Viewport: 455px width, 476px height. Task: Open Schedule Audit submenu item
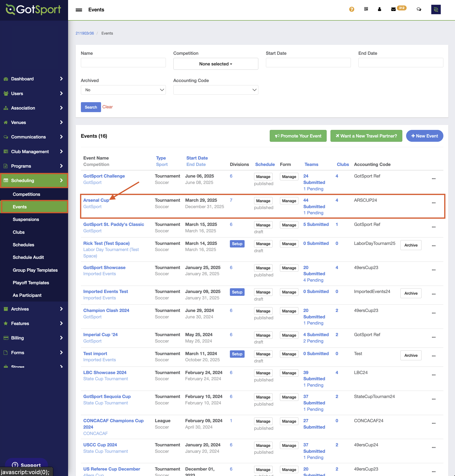click(x=28, y=257)
